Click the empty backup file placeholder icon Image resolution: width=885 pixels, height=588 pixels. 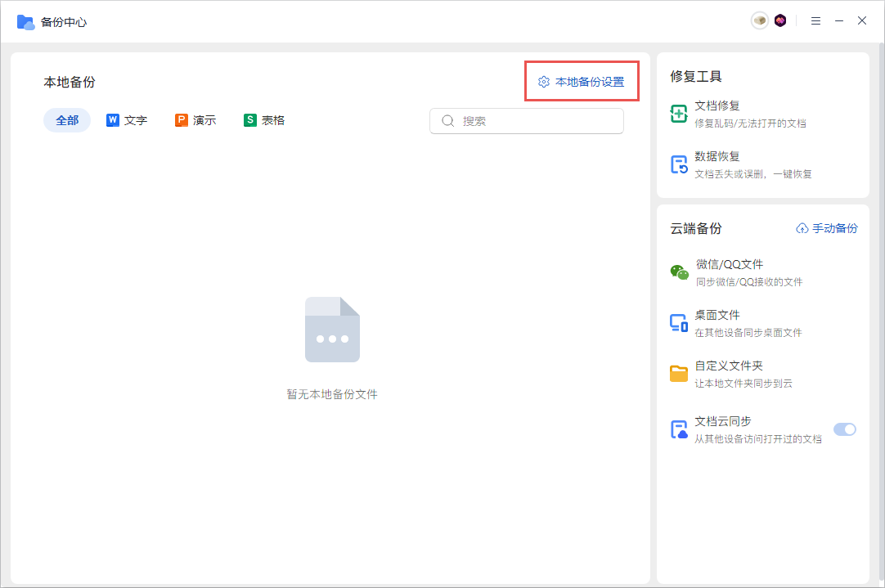tap(332, 330)
